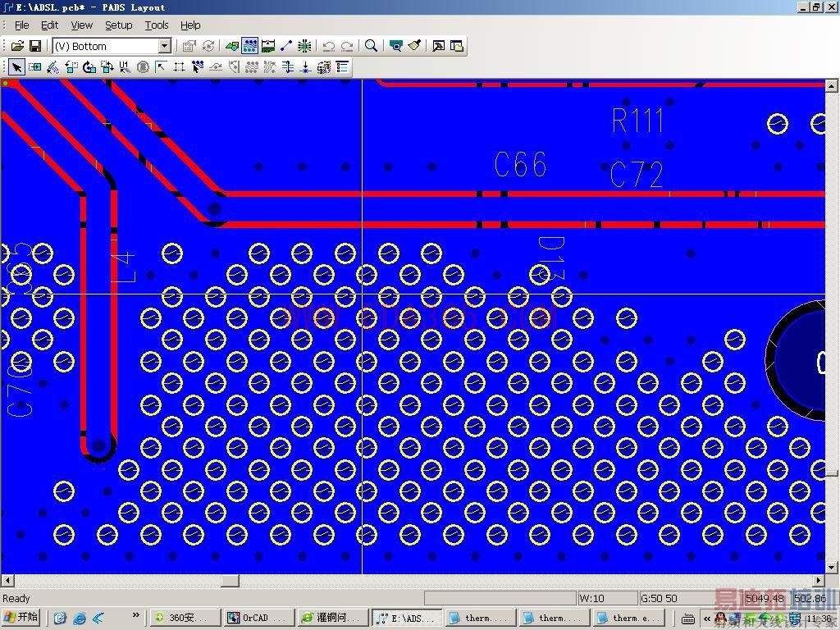Click the Save disk icon
840x630 pixels.
click(35, 46)
